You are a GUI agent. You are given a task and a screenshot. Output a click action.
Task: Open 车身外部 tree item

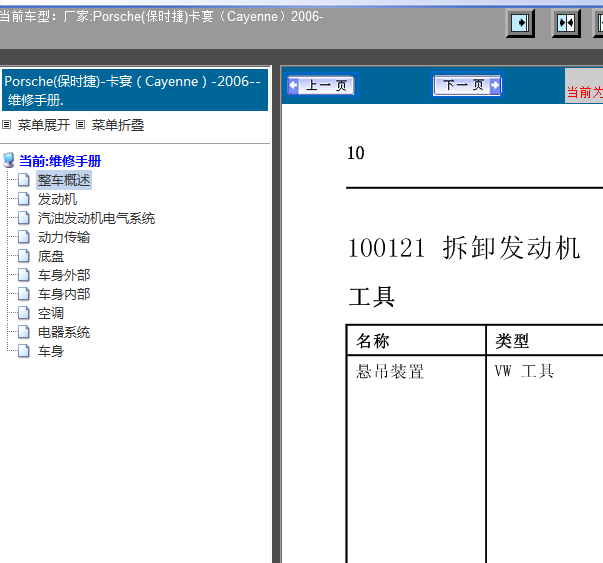click(64, 275)
